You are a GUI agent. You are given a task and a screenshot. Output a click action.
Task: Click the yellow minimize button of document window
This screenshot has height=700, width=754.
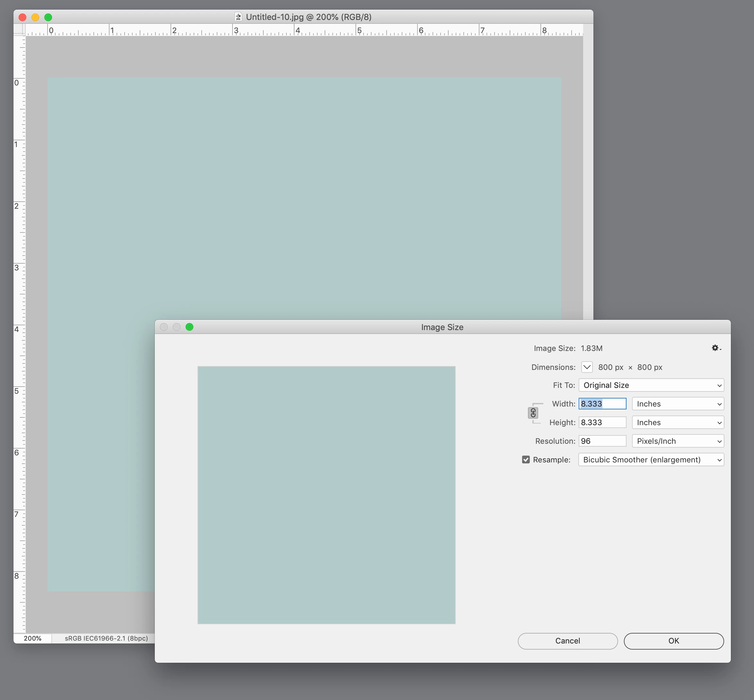pyautogui.click(x=35, y=17)
